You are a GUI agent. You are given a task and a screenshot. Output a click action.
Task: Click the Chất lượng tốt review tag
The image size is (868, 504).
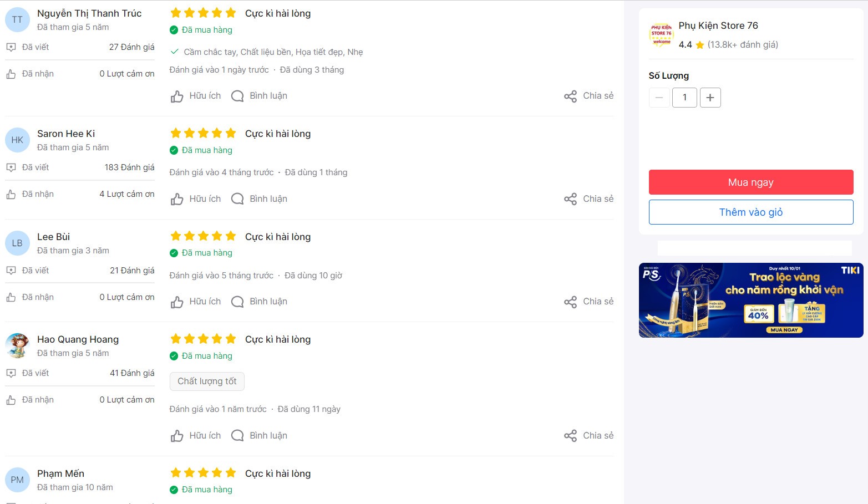[x=207, y=381]
